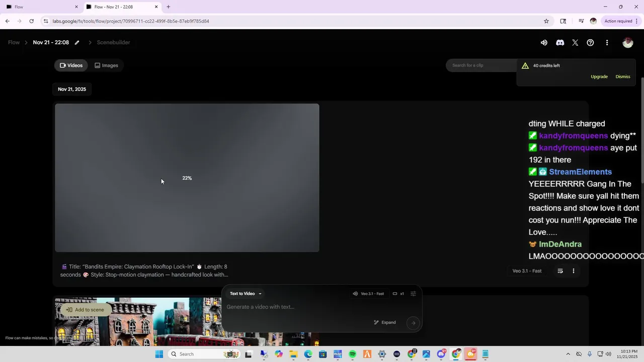Select the first browser tab titled Flow
Screen dimensions: 644x362
tap(42, 7)
